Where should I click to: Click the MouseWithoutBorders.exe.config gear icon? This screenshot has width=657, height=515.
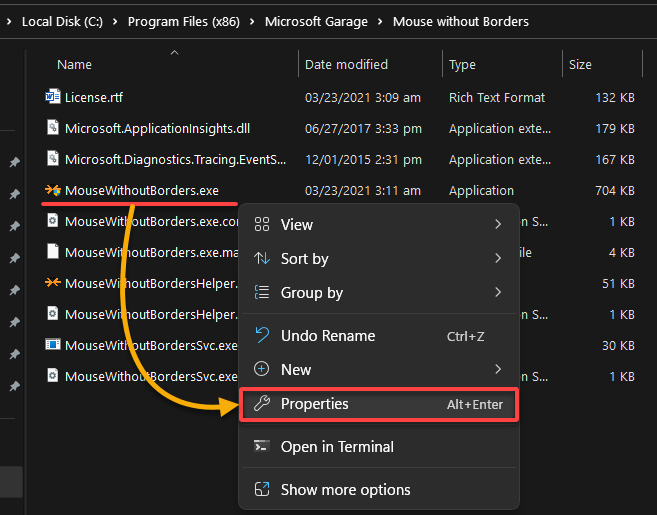pos(53,221)
